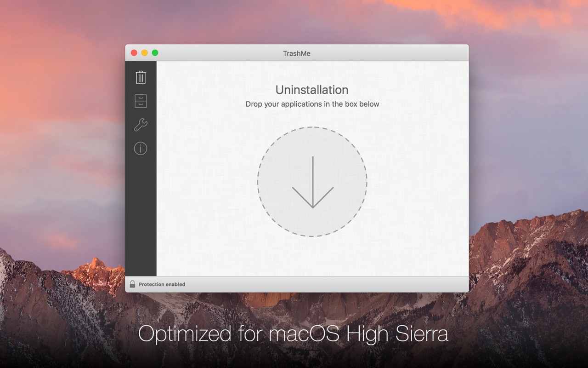This screenshot has width=588, height=368.
Task: Open the file drawer sidebar icon
Action: pos(141,101)
